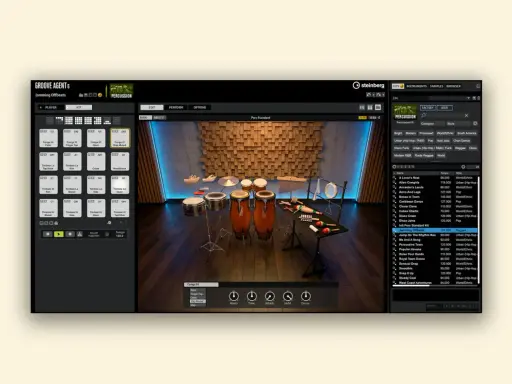Trigger the Woodblock pad in the second row
The image size is (512, 384).
coord(120,161)
